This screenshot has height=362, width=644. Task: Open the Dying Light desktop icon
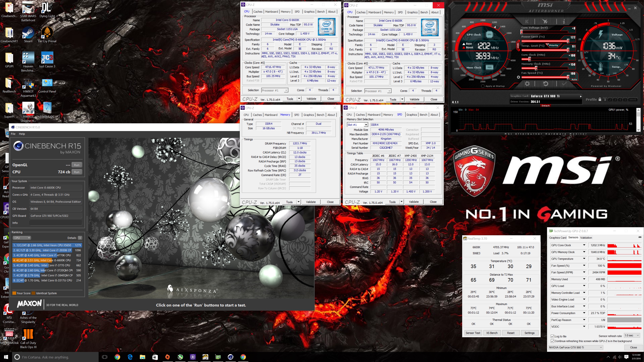pyautogui.click(x=47, y=10)
